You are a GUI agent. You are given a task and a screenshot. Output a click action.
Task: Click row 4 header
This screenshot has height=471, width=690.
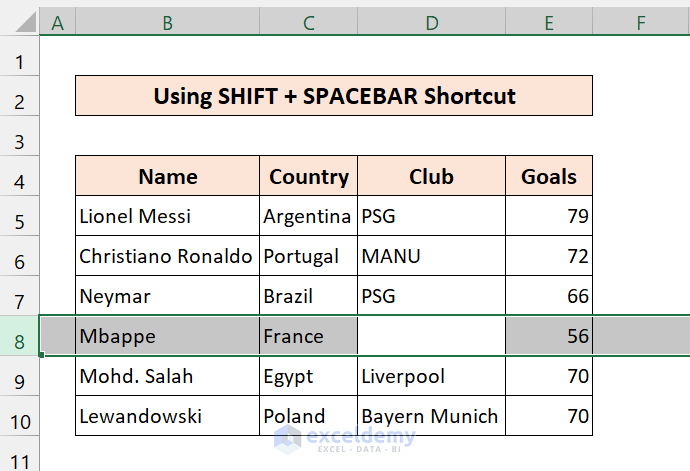(x=19, y=177)
